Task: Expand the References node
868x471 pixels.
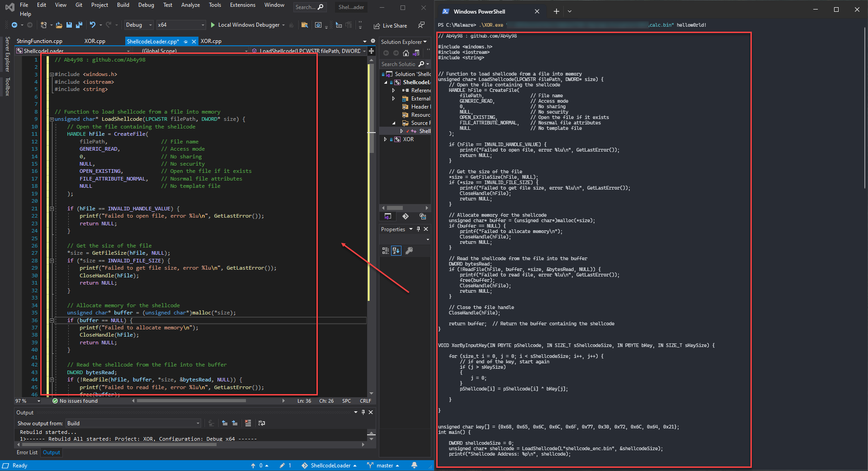Action: point(393,90)
